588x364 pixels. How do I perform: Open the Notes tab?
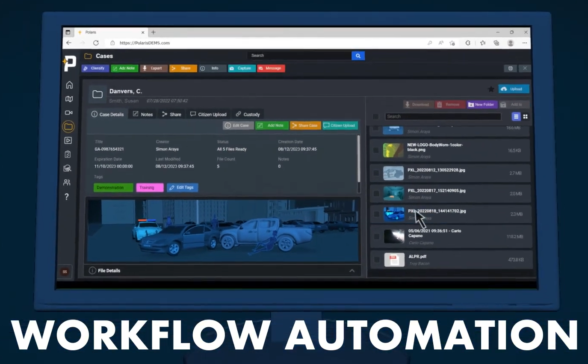143,114
